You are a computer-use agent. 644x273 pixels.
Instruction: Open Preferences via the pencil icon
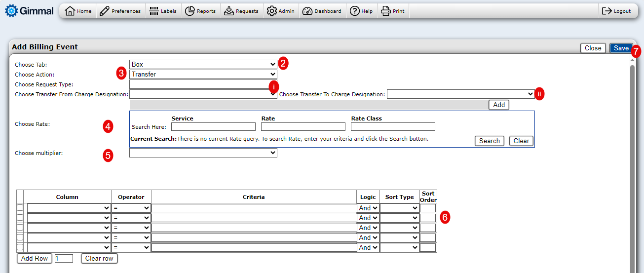(104, 11)
